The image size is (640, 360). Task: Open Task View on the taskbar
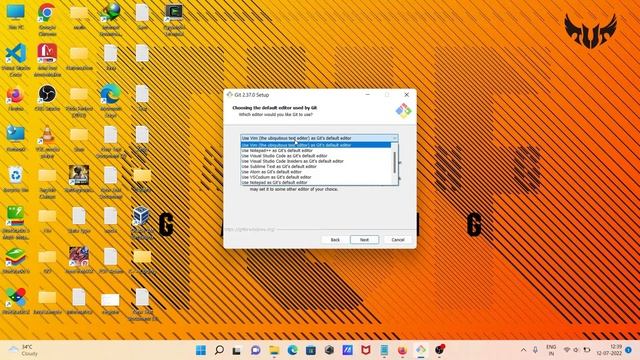coord(237,350)
